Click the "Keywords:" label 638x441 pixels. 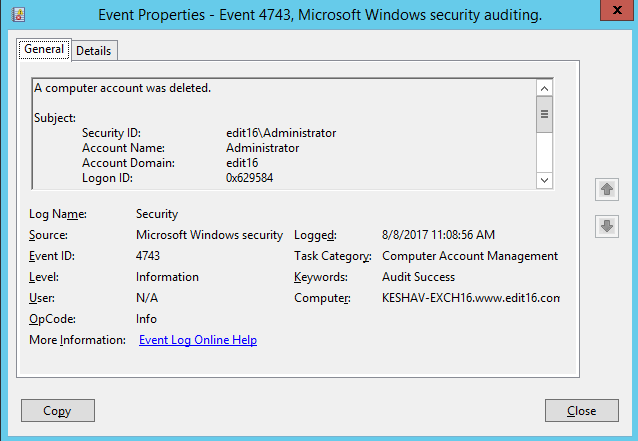click(x=321, y=277)
